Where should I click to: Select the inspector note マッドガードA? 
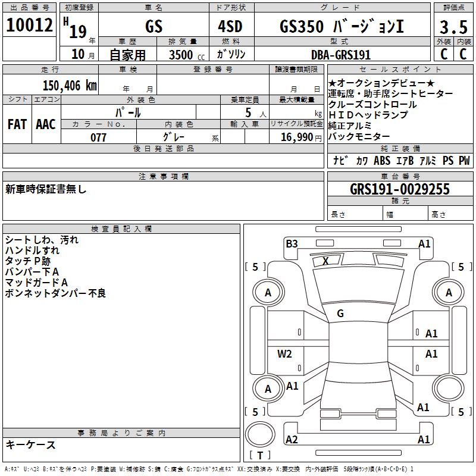pyautogui.click(x=36, y=282)
